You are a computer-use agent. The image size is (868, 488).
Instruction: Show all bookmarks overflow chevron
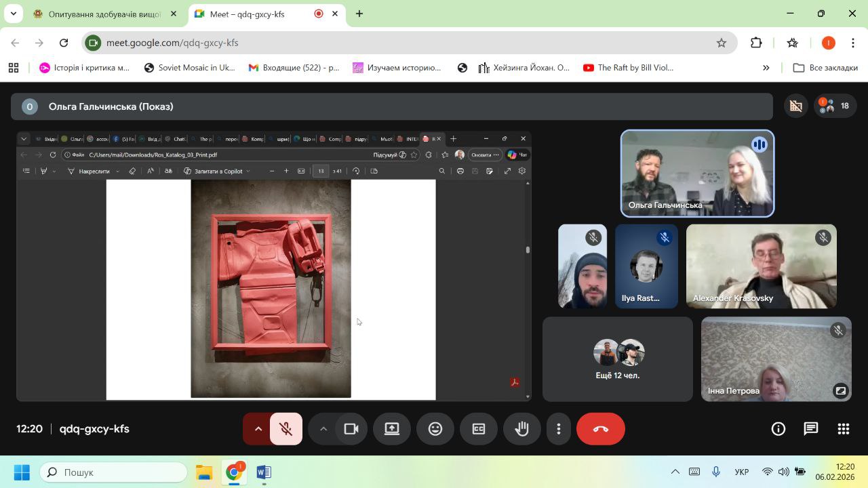coord(766,68)
